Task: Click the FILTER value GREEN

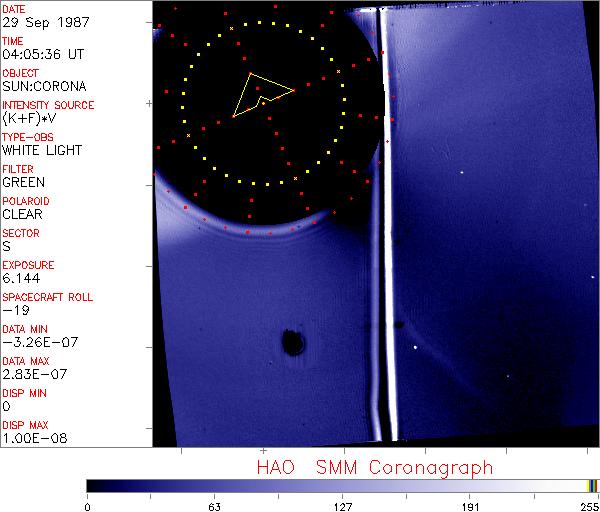Action: coord(23,182)
